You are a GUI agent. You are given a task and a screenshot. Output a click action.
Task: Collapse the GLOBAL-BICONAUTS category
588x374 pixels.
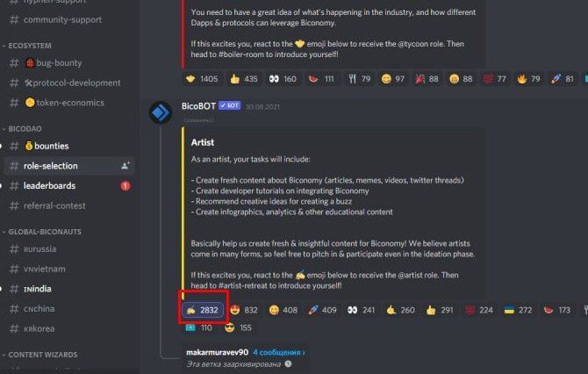[x=41, y=232]
